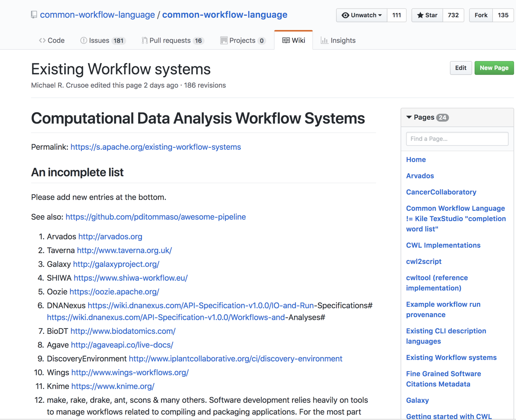This screenshot has height=420, width=516.
Task: Open the s.apache.org permalink
Action: click(x=156, y=147)
